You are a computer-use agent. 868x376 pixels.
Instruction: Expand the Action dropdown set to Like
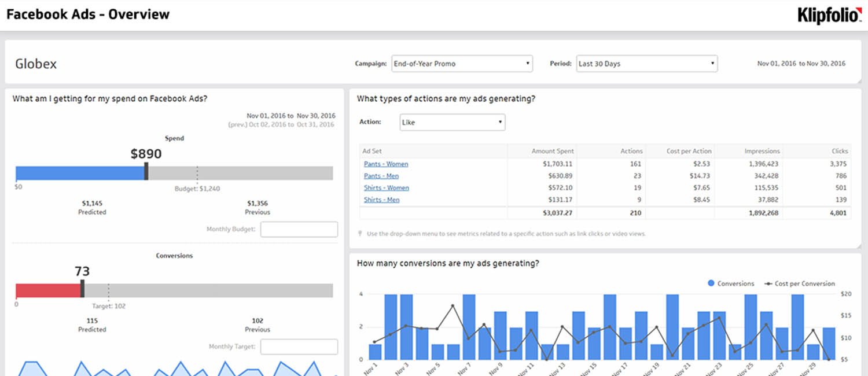pos(452,123)
